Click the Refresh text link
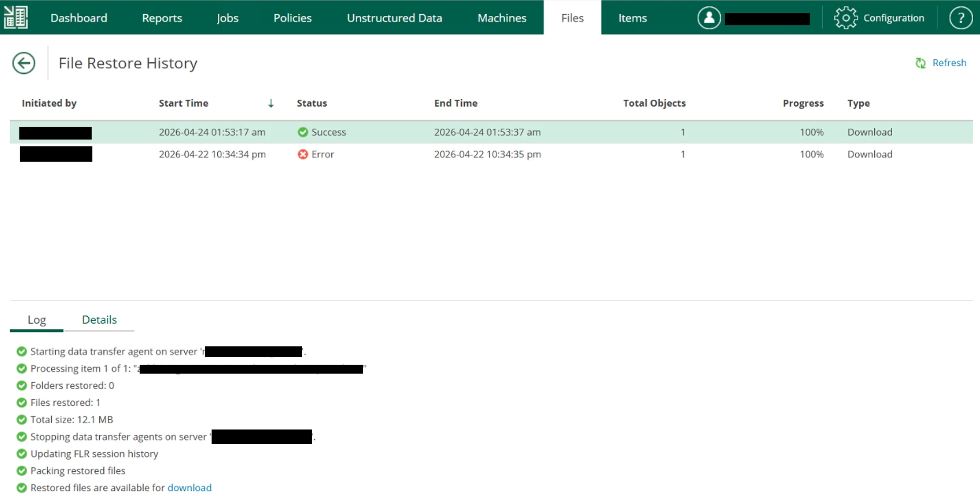 949,63
